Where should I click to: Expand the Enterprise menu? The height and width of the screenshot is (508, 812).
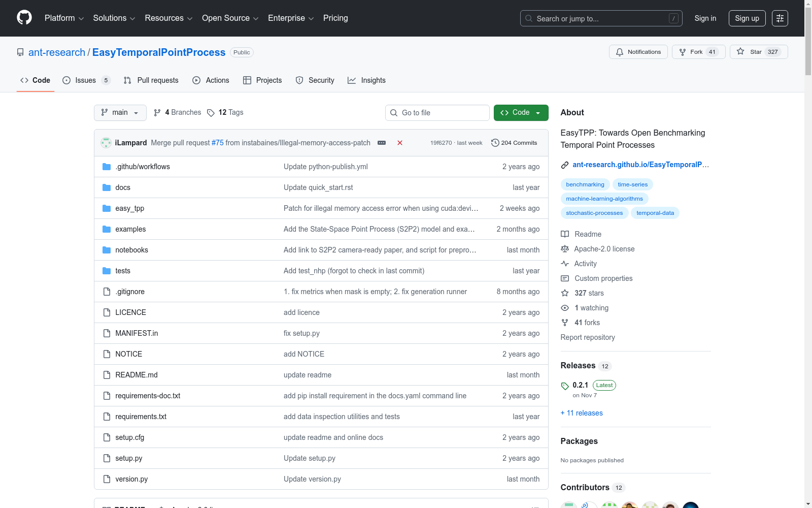click(x=291, y=18)
